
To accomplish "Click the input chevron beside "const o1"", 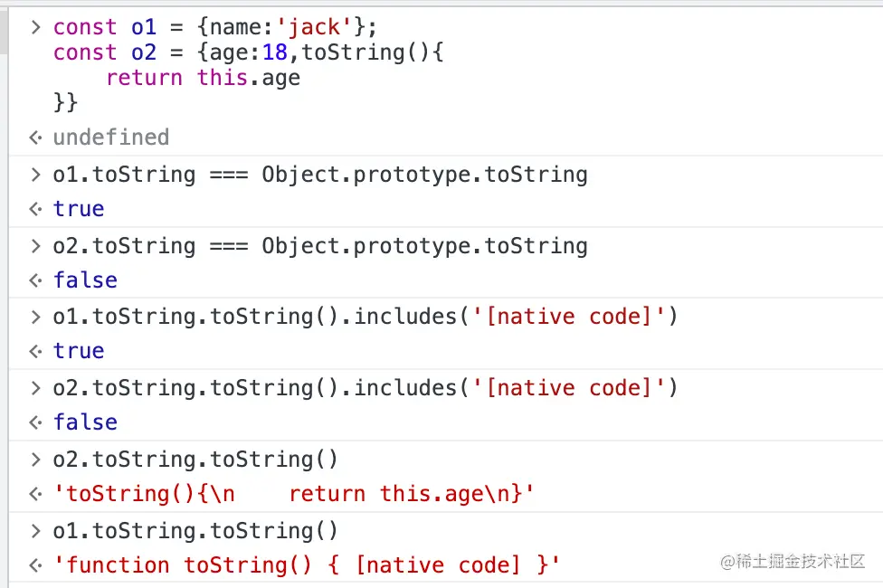I will coord(35,27).
